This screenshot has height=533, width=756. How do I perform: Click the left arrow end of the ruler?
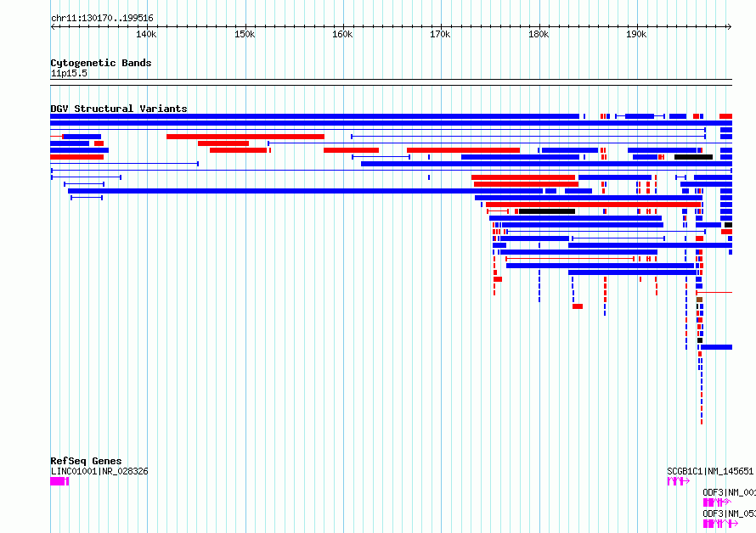[53, 27]
